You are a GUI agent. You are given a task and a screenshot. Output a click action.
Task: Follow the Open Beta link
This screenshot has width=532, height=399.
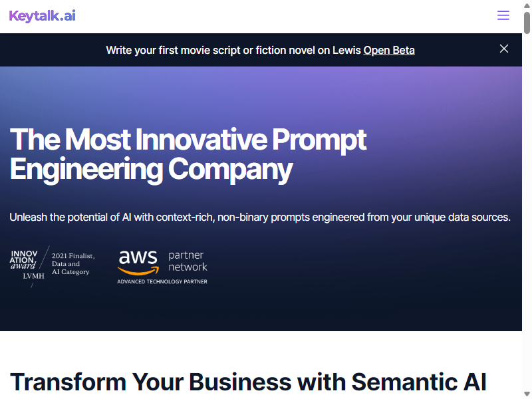tap(389, 51)
